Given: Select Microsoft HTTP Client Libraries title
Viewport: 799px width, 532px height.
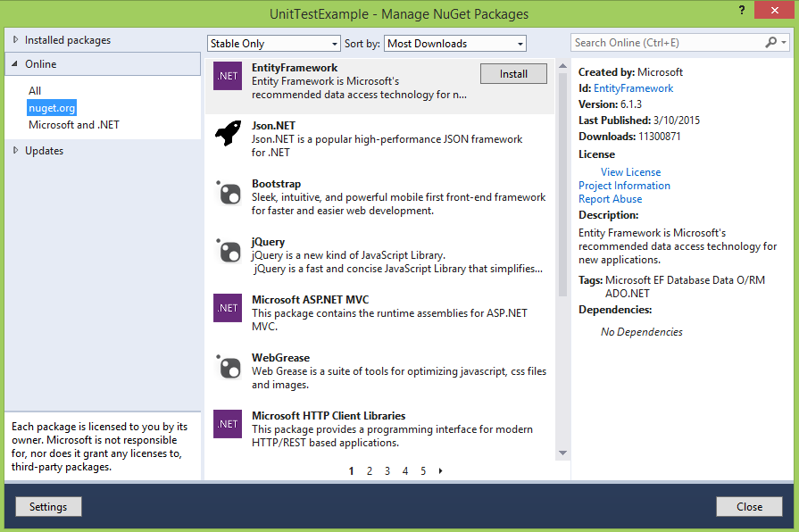Looking at the screenshot, I should [329, 416].
